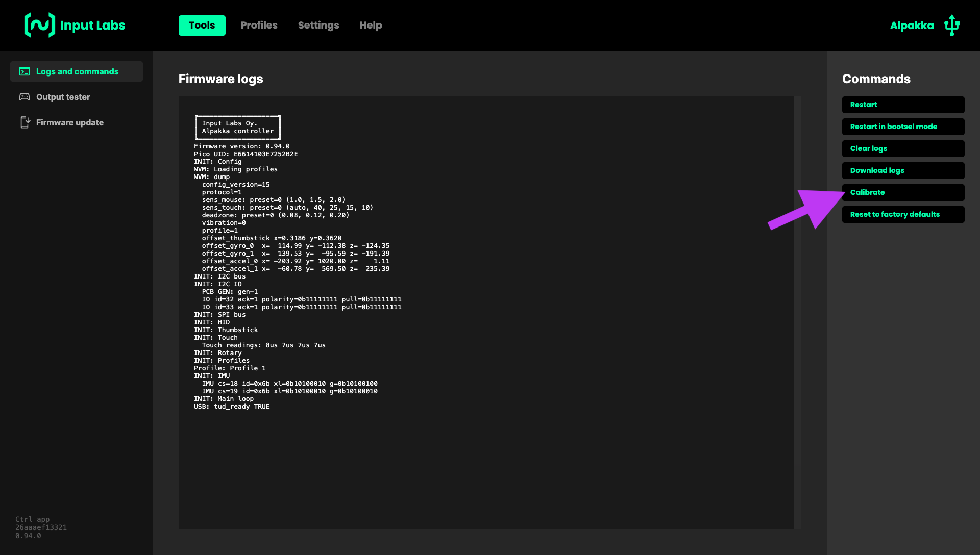The image size is (980, 555).
Task: Click the firmware logs vertical scrollbar
Action: 797,312
